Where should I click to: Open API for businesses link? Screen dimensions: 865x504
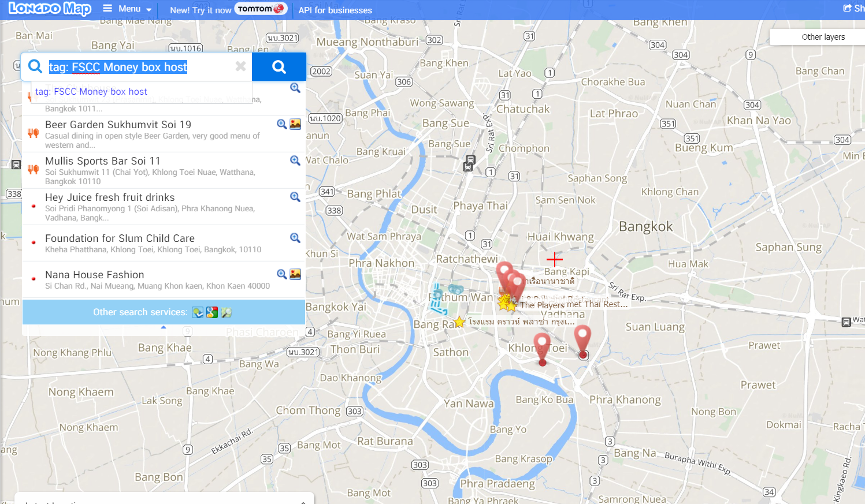(335, 10)
